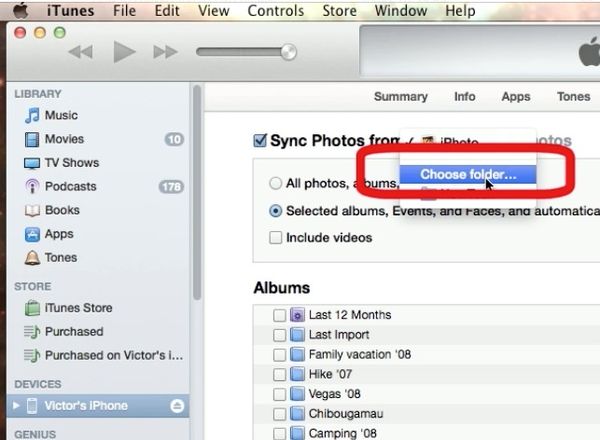600x440 pixels.
Task: Open the Window menu
Action: pyautogui.click(x=401, y=11)
